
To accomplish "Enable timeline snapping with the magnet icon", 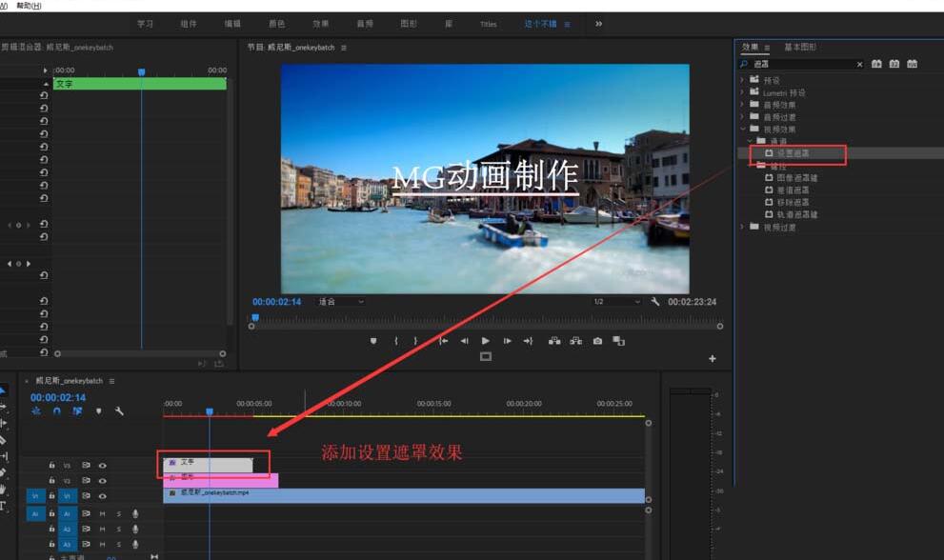I will click(x=56, y=411).
